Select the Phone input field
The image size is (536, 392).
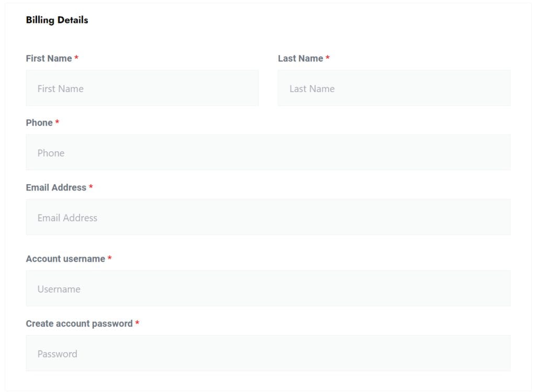click(x=268, y=153)
